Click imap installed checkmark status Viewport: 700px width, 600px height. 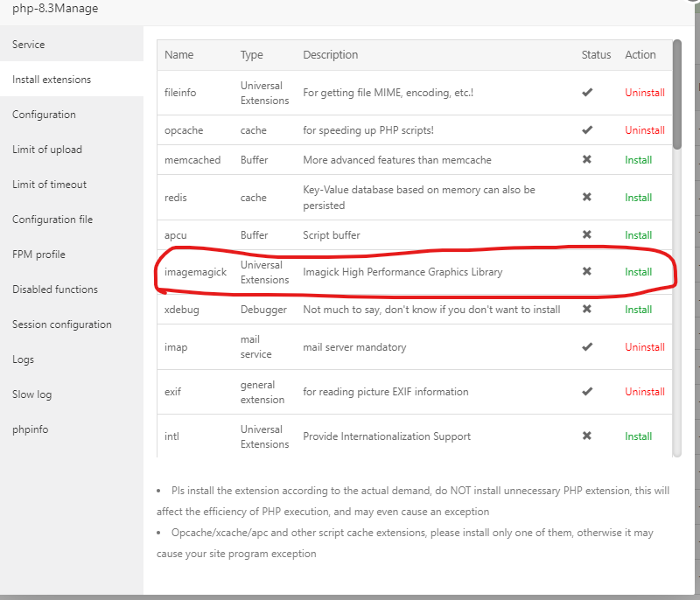coord(587,346)
